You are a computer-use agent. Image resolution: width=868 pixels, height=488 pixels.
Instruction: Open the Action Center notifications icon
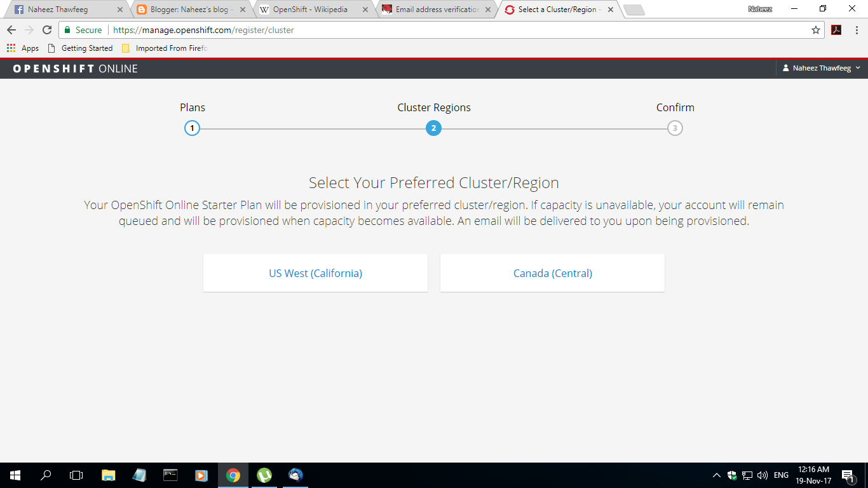848,475
